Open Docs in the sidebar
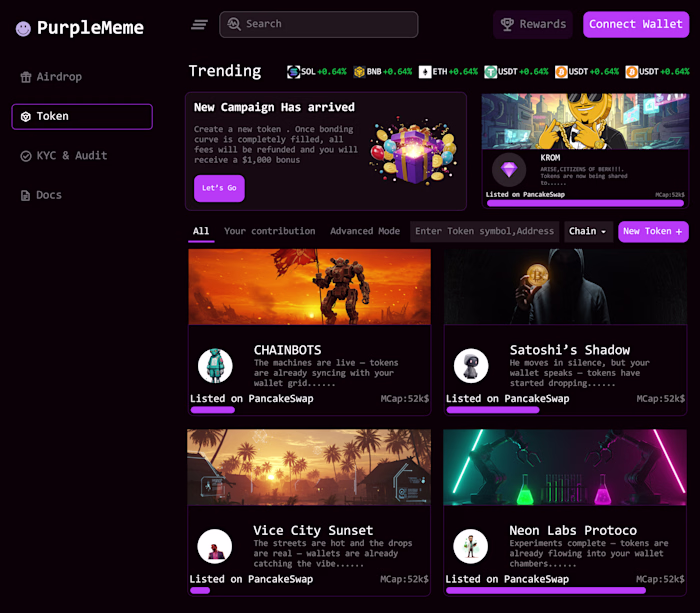The height and width of the screenshot is (613, 700). click(x=82, y=195)
